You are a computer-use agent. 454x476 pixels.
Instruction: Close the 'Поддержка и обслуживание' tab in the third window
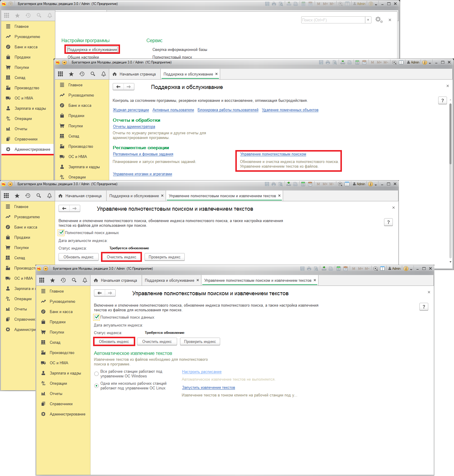tap(162, 196)
